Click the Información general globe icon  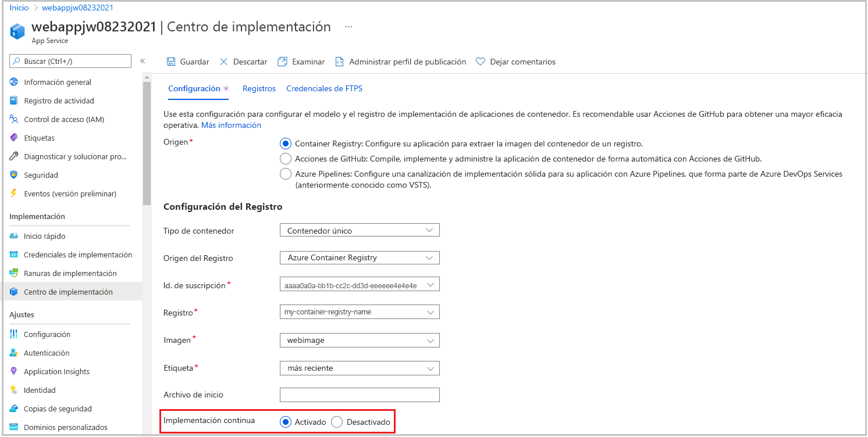pos(14,82)
